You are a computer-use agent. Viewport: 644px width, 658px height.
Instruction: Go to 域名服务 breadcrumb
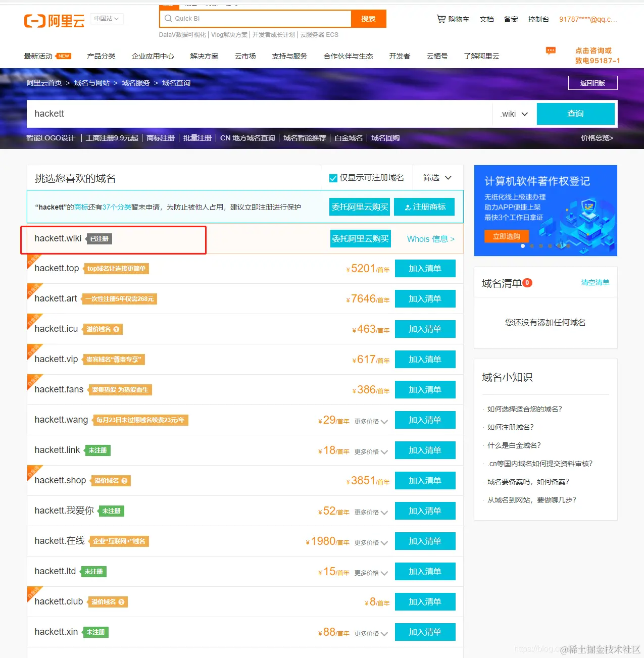(136, 83)
